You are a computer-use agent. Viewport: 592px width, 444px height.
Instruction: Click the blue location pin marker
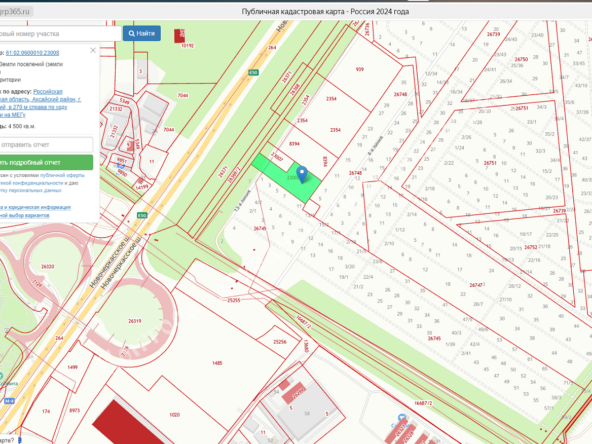[x=302, y=174]
